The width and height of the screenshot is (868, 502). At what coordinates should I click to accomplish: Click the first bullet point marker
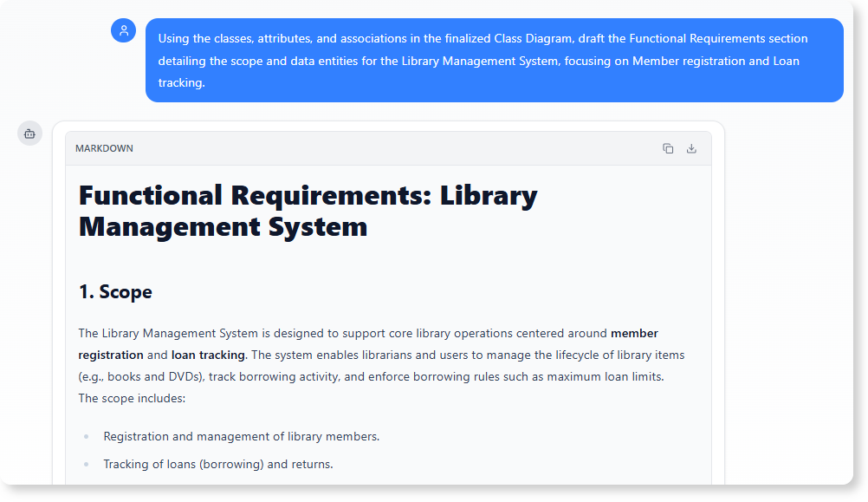(84, 436)
